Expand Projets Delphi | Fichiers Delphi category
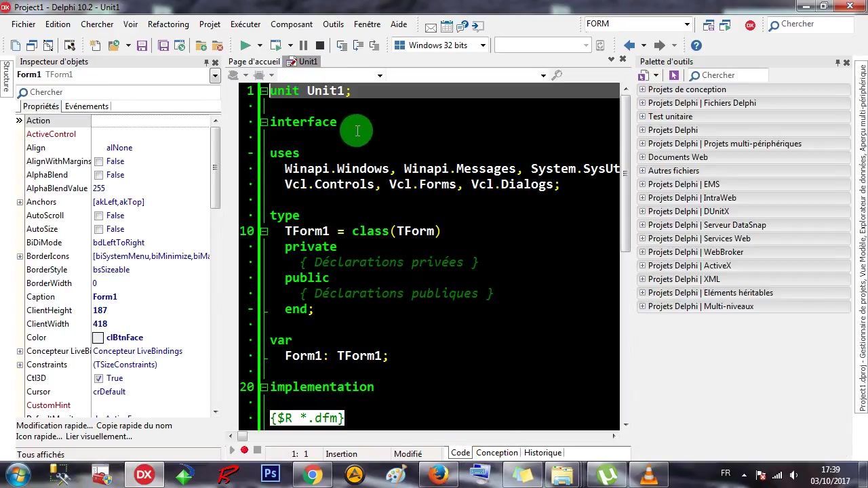The image size is (868, 488). [642, 103]
